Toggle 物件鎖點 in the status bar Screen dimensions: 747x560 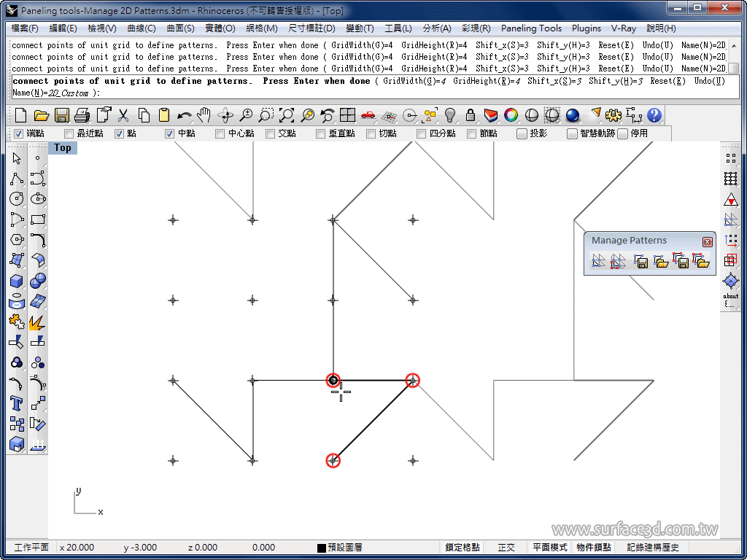click(x=594, y=548)
